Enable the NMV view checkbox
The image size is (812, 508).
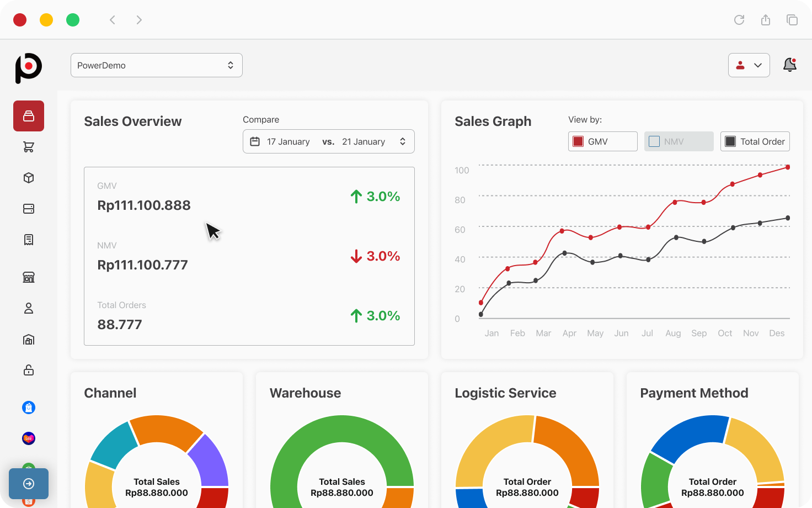[x=654, y=141]
